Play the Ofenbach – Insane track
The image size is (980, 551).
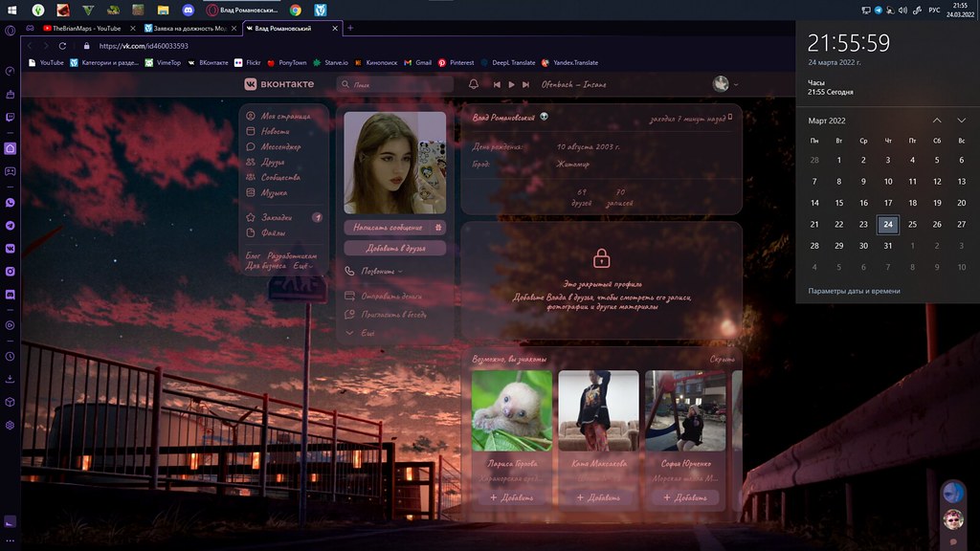512,84
